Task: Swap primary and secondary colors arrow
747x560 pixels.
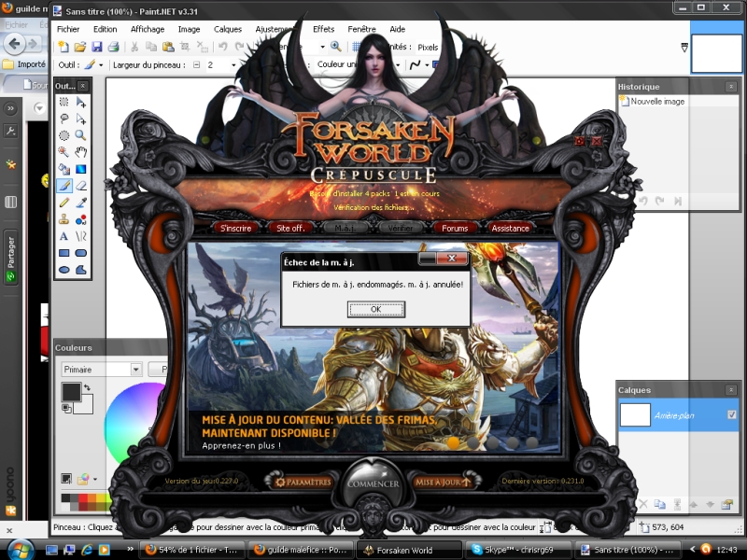Action: [x=87, y=387]
